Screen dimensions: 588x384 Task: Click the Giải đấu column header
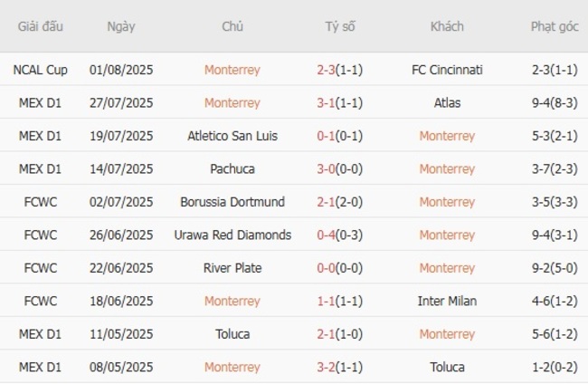(x=40, y=26)
